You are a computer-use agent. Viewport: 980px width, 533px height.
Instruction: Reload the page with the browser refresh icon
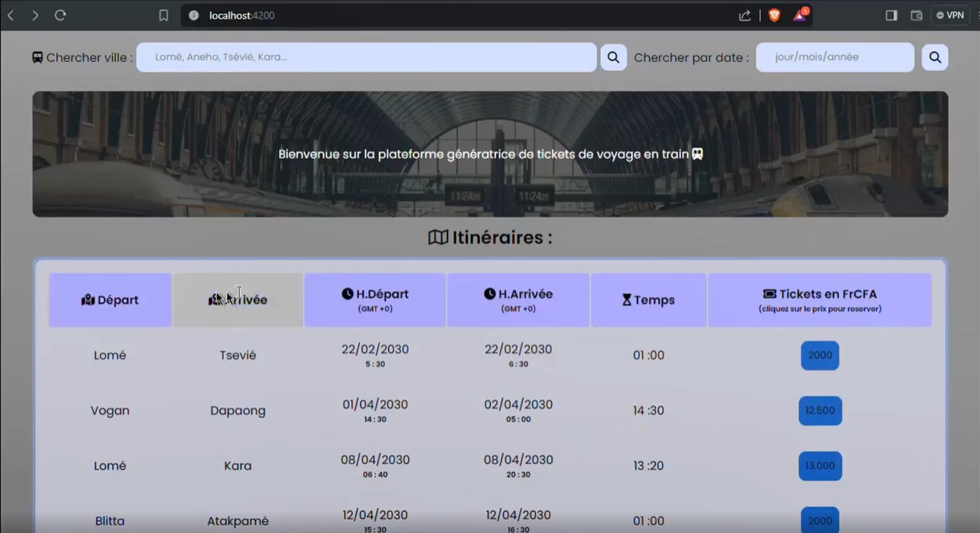point(60,16)
